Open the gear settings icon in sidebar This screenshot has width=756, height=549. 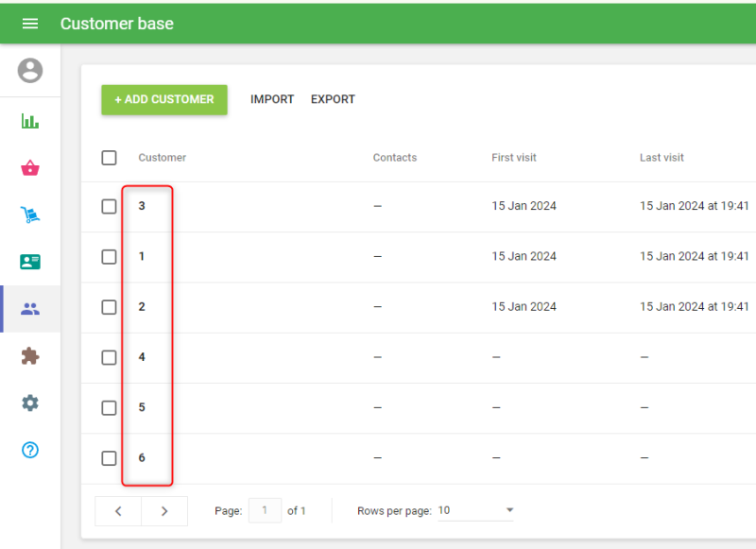pos(30,403)
